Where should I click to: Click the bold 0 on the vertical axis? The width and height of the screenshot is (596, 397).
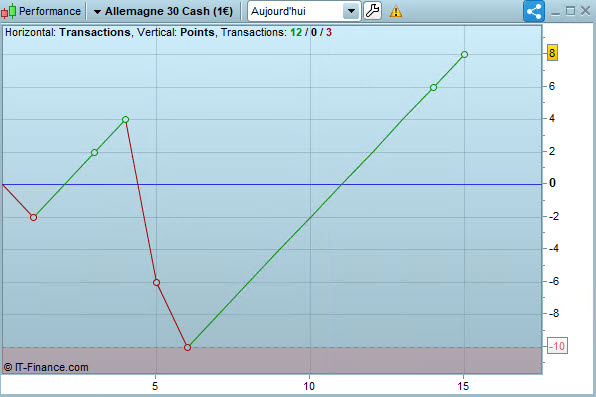coord(552,183)
